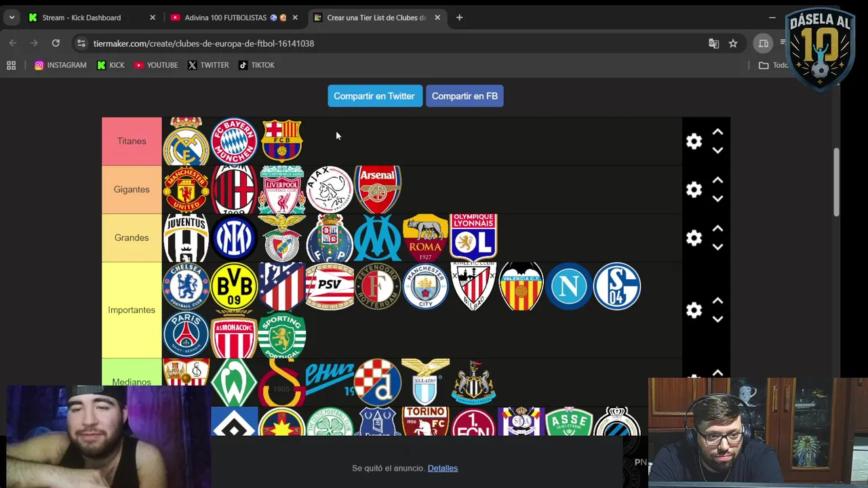Select the Crear una Tier List tab
The height and width of the screenshot is (488, 868).
tap(376, 18)
